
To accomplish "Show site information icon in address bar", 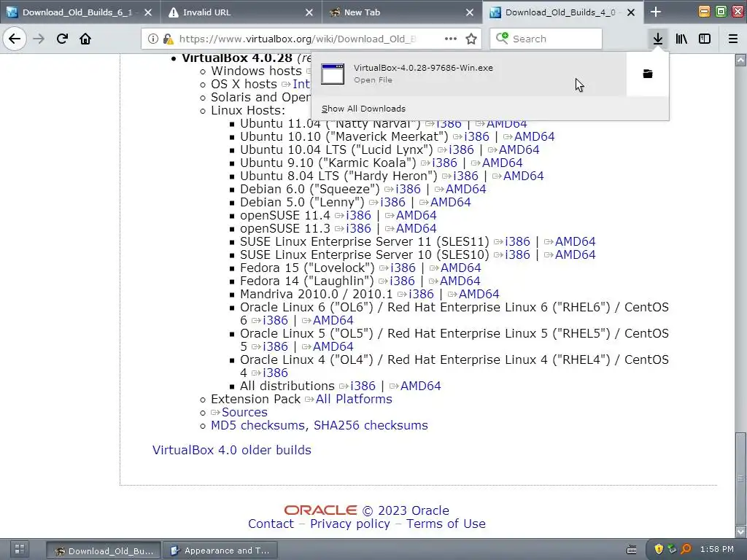I will point(152,39).
